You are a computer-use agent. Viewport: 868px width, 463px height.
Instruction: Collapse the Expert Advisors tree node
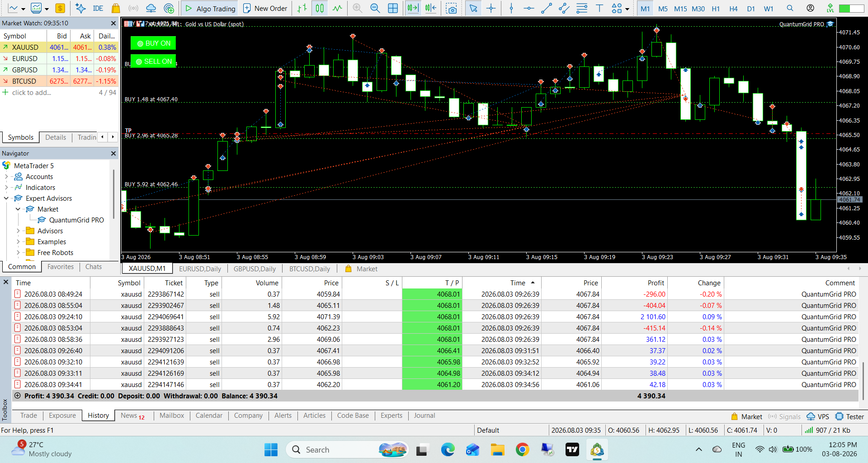point(6,198)
